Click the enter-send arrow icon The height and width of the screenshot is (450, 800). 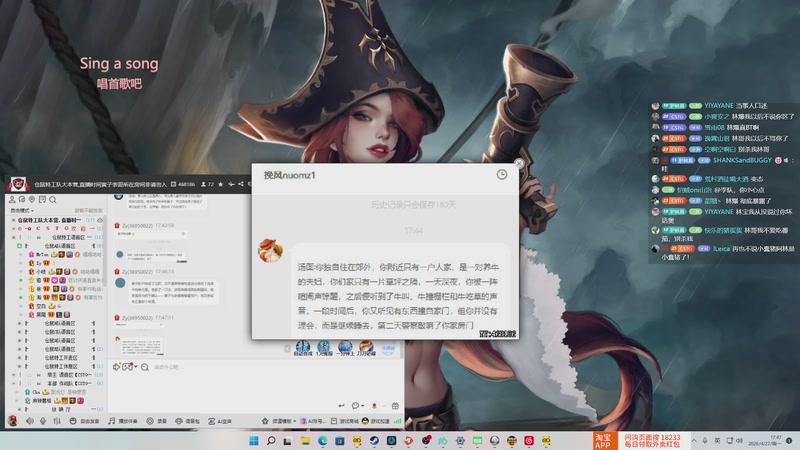(x=341, y=406)
